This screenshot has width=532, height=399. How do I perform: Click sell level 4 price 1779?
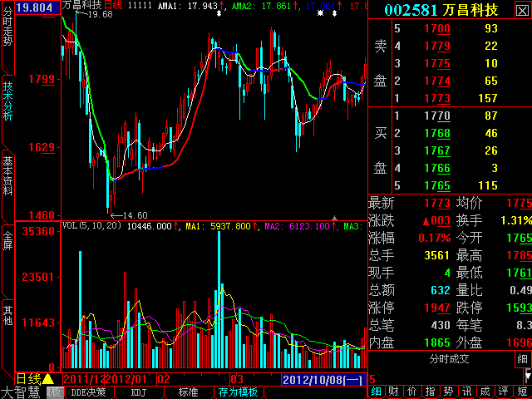pos(437,46)
